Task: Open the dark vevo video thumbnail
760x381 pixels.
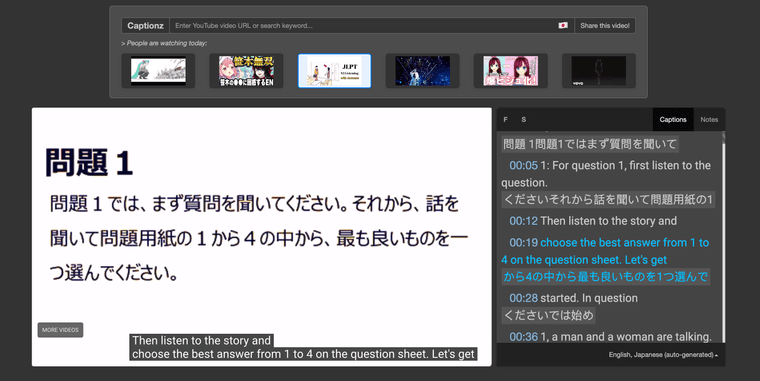Action: coord(599,71)
